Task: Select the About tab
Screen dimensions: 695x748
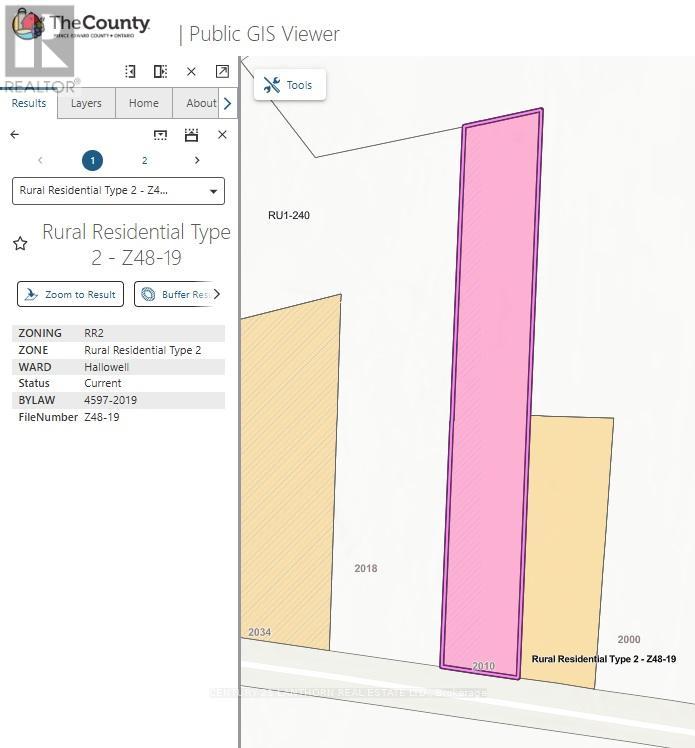Action: coord(200,103)
